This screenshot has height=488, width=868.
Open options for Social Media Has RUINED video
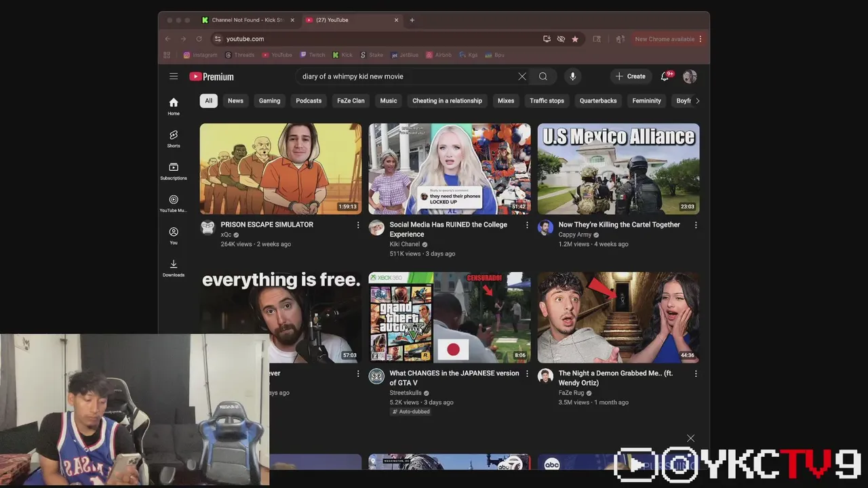pyautogui.click(x=527, y=225)
